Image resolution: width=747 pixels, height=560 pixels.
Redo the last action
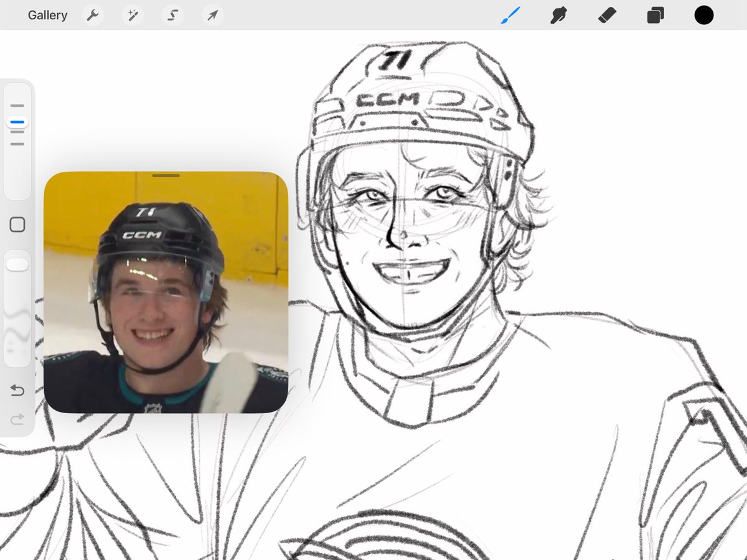[x=17, y=420]
